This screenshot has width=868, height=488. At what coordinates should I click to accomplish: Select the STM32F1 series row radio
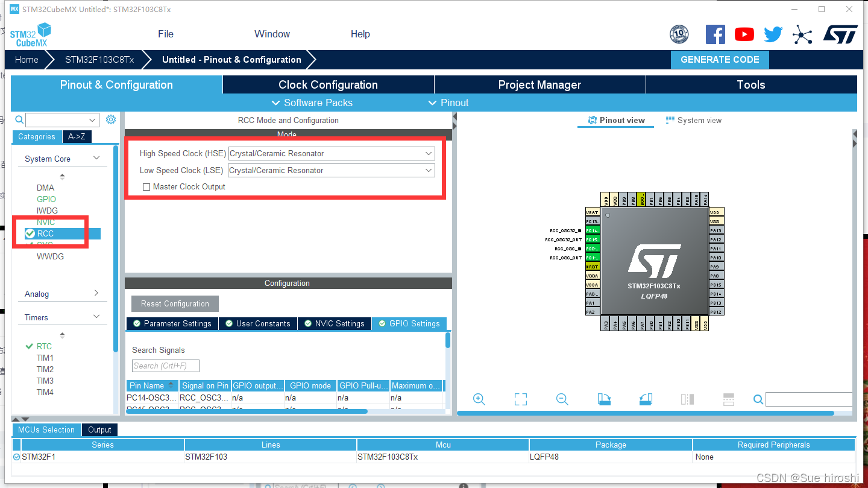coord(17,457)
